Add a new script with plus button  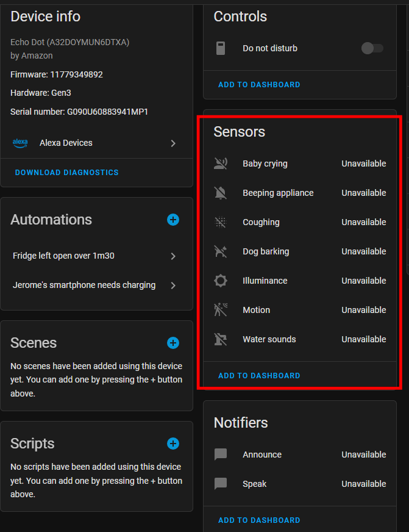(x=173, y=444)
